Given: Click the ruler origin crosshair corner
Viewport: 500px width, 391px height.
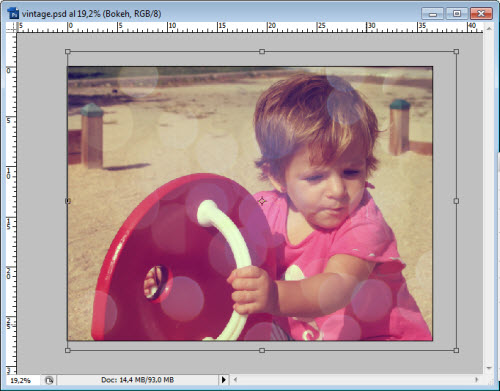Looking at the screenshot, I should 12,28.
